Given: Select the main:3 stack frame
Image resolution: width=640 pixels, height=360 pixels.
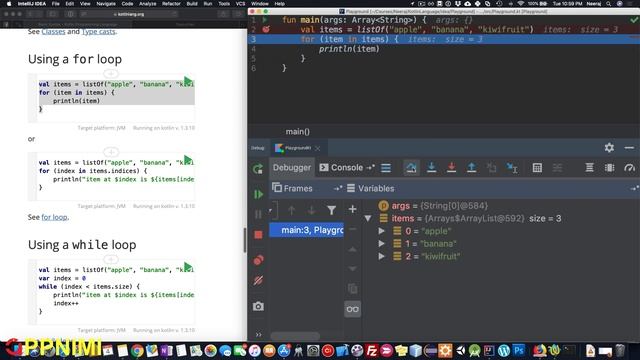Looking at the screenshot, I should pyautogui.click(x=306, y=230).
